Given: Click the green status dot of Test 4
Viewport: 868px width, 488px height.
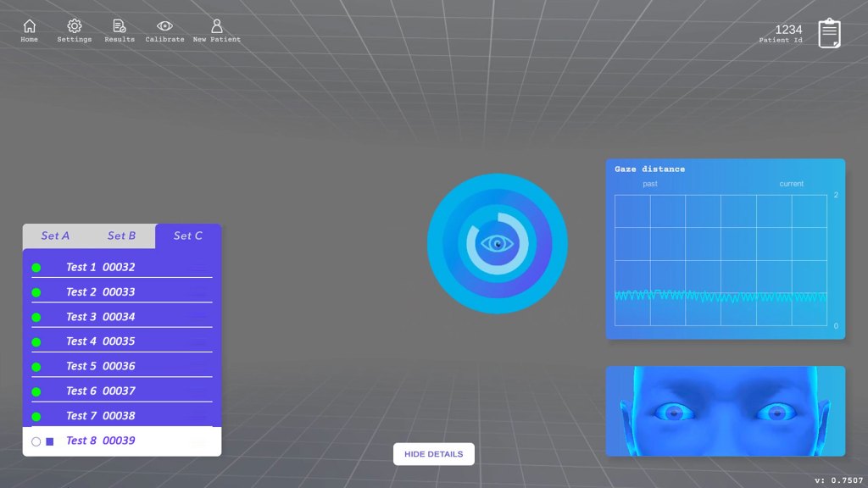Looking at the screenshot, I should click(x=36, y=342).
